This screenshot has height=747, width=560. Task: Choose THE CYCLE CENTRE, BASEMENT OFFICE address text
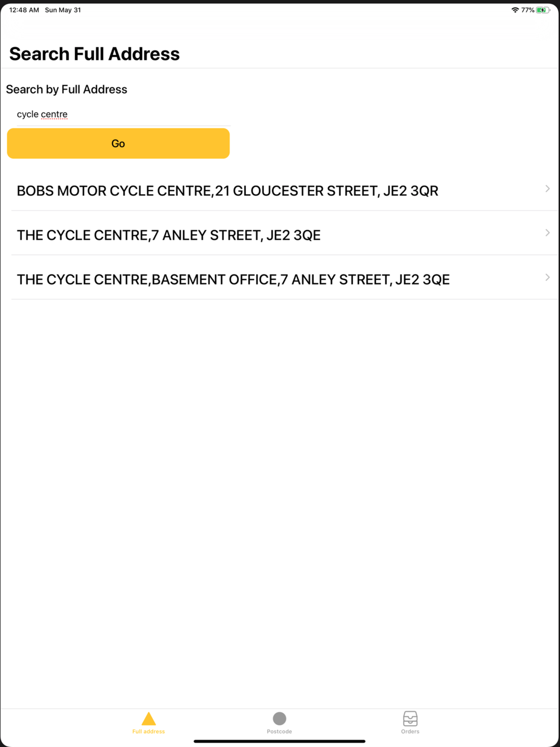pyautogui.click(x=233, y=279)
